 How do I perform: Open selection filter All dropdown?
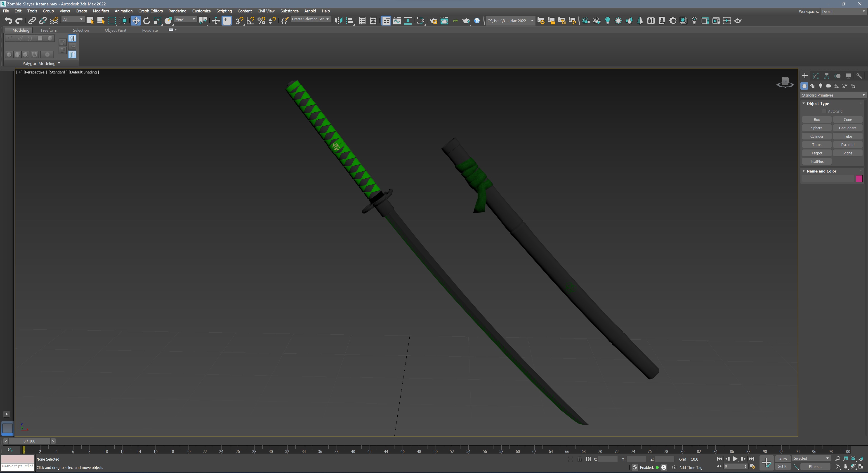pyautogui.click(x=73, y=19)
